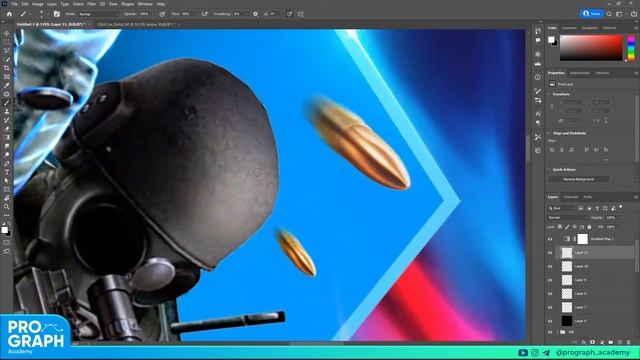
Task: Create new adjustment layer icon
Action: coord(602,342)
